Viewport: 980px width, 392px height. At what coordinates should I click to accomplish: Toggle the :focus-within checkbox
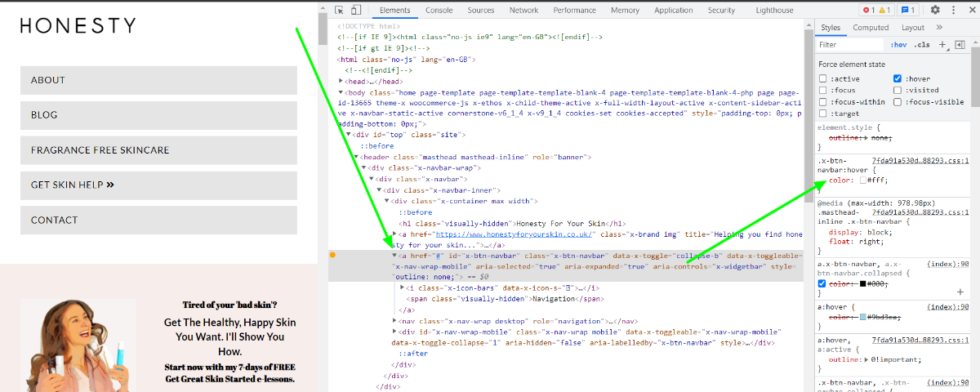point(823,102)
